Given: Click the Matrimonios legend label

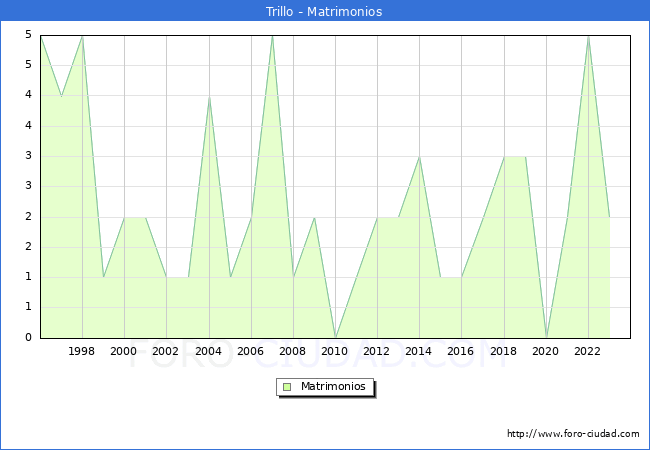Looking at the screenshot, I should (x=333, y=386).
